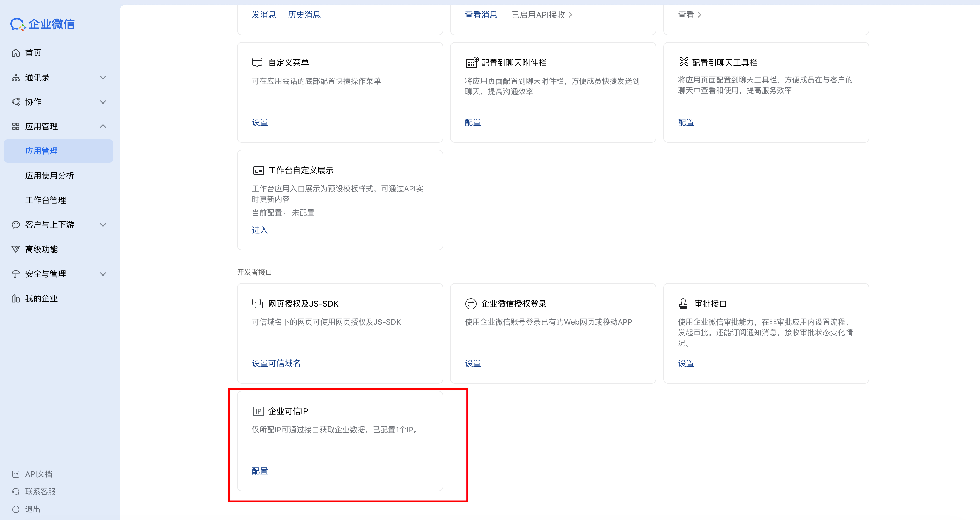Open 应用使用分析 submenu item
The image size is (980, 520).
tap(49, 175)
